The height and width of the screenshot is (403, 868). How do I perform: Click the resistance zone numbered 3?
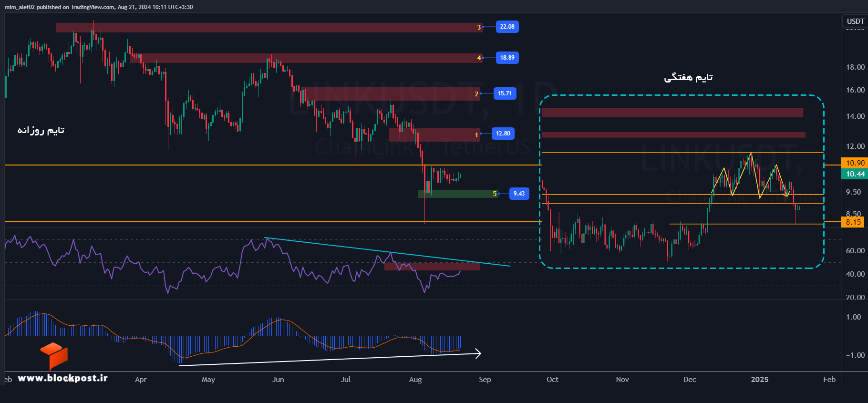click(269, 28)
